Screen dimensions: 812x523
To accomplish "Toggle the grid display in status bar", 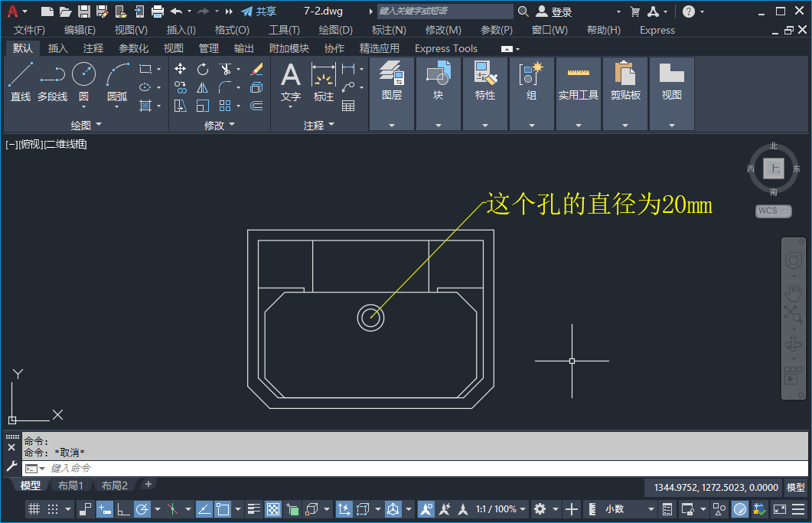I will click(34, 509).
